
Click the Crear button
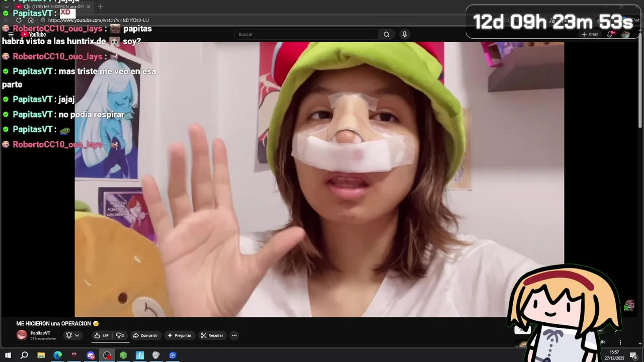[x=590, y=34]
